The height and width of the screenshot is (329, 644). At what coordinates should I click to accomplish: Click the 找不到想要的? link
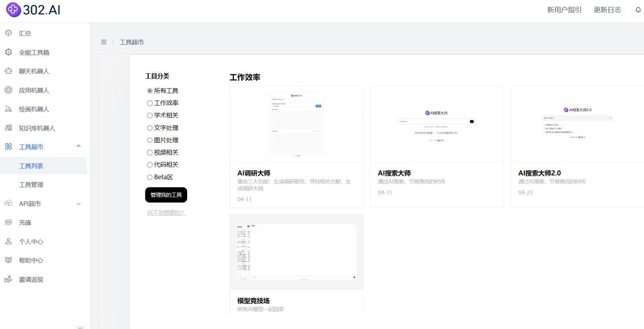pyautogui.click(x=166, y=213)
